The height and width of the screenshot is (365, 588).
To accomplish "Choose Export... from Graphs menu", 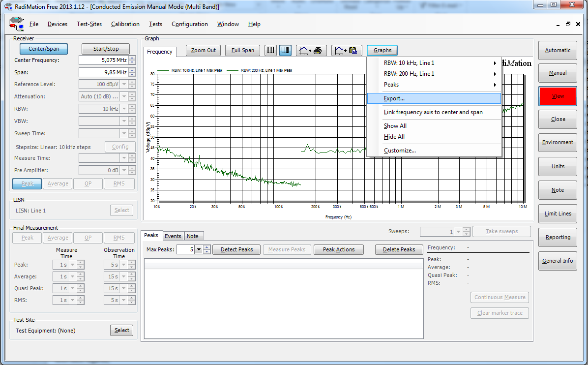I will [x=434, y=98].
